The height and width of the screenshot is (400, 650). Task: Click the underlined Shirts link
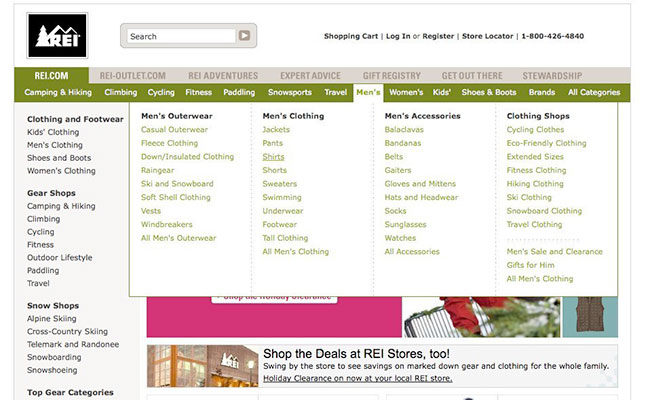274,157
